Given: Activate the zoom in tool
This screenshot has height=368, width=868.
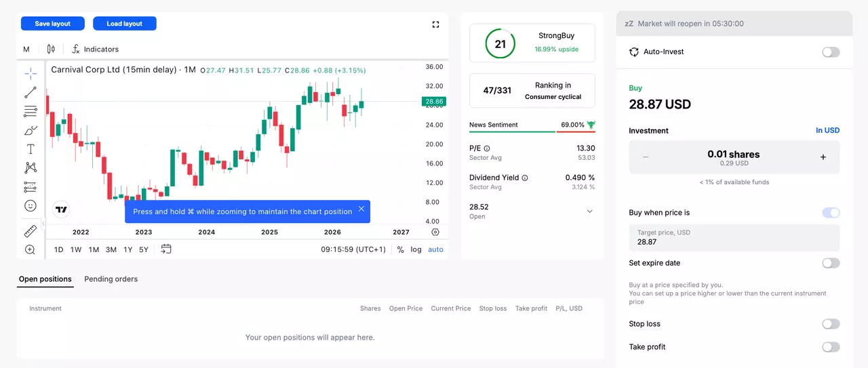Looking at the screenshot, I should click(31, 249).
